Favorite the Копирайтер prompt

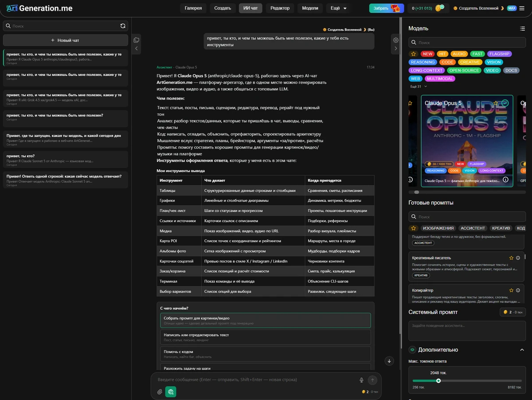(511, 290)
